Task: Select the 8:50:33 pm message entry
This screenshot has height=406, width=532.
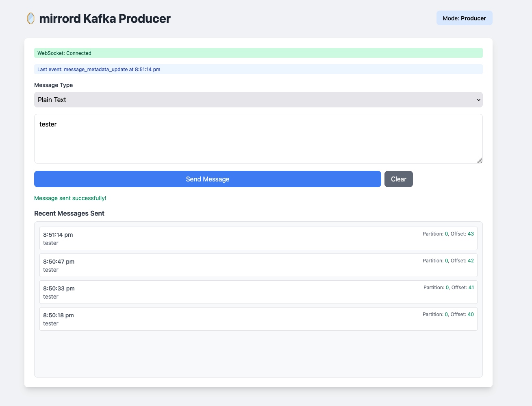Action: (x=258, y=292)
